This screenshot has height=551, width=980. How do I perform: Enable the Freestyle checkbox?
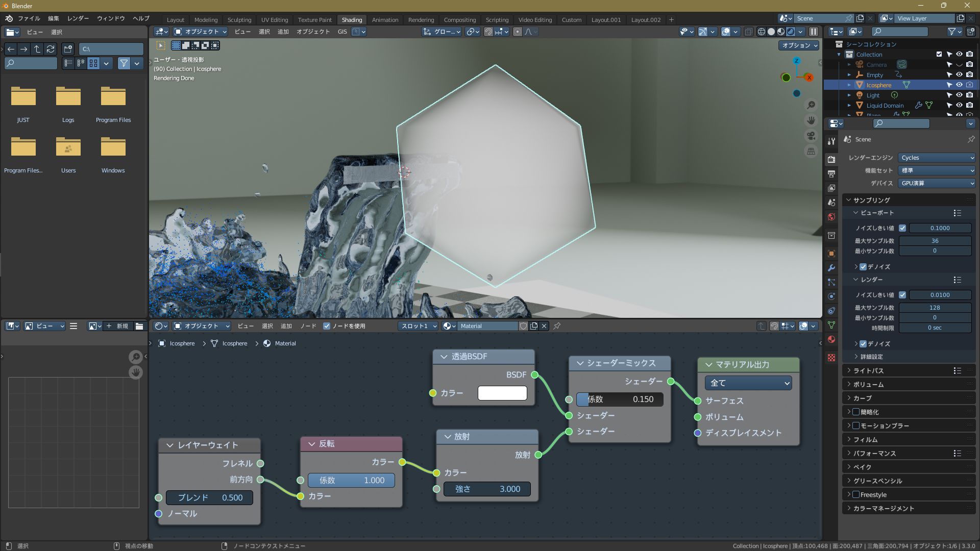point(856,494)
